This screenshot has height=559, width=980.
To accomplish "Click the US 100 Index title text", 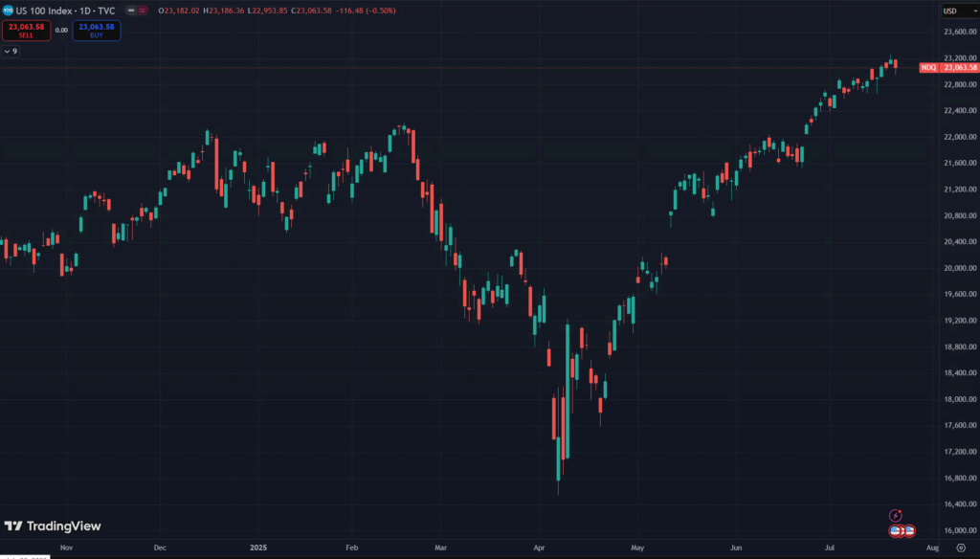I will [48, 11].
